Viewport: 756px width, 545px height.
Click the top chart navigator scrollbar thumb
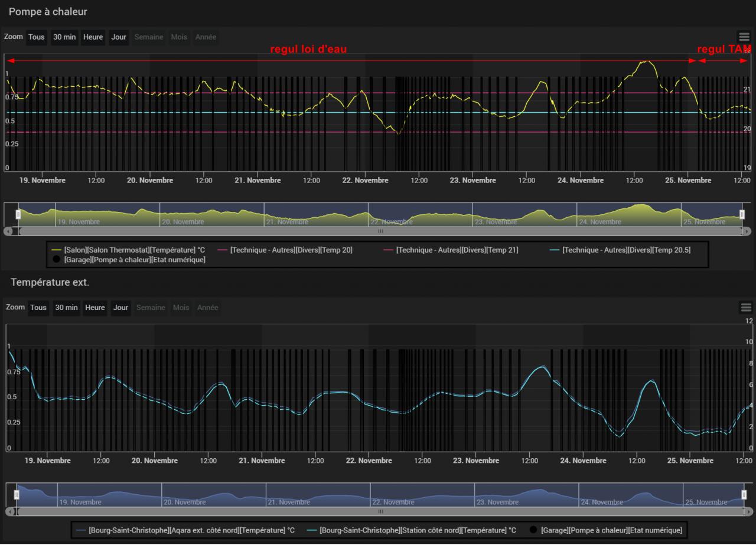coord(380,231)
